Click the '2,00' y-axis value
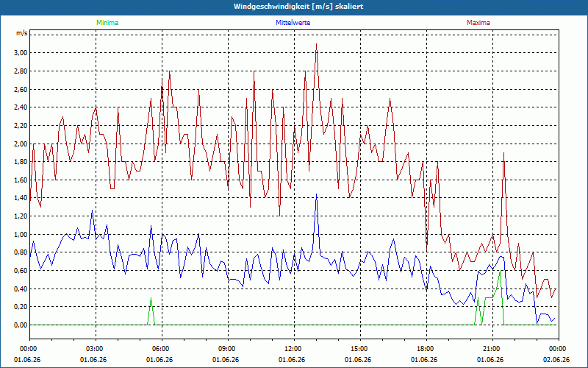588x368 pixels. [x=21, y=144]
